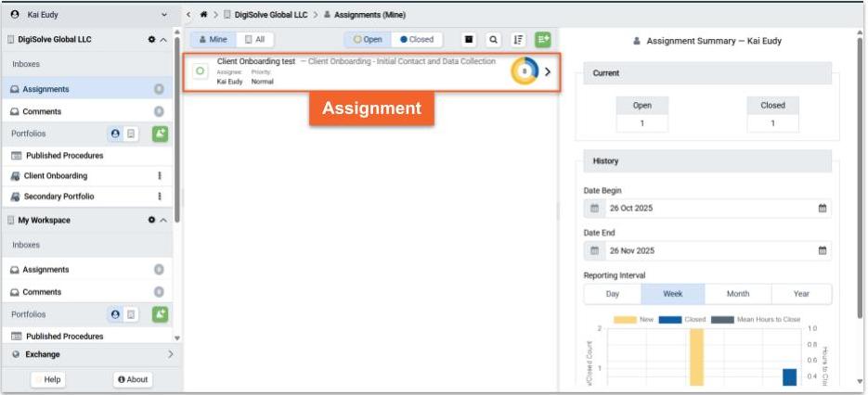Select the Month reporting interval
868x395 pixels.
(738, 294)
